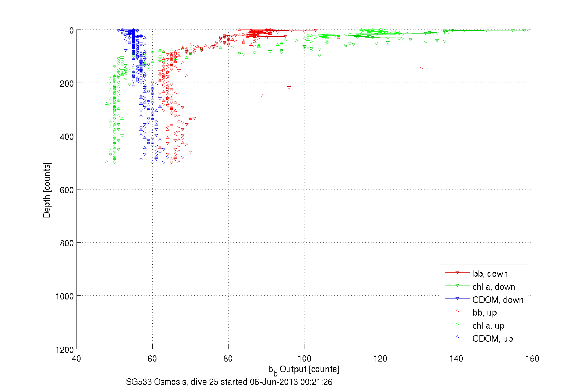Click the y-axis tick label 400
The height and width of the screenshot is (392, 588).
tap(67, 137)
